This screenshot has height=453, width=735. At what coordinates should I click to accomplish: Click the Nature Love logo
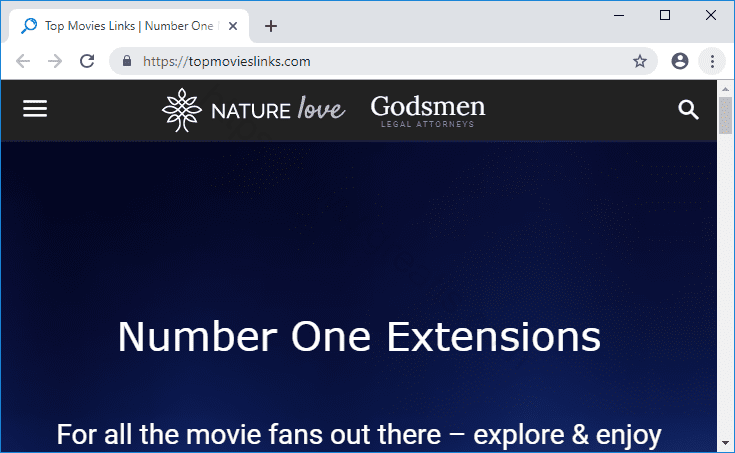point(253,110)
